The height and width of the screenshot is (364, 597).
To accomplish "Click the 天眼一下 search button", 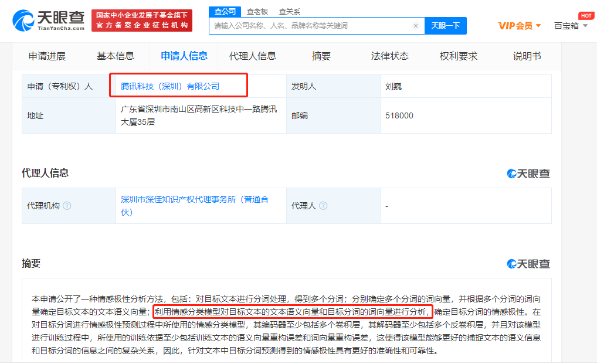I will click(446, 26).
